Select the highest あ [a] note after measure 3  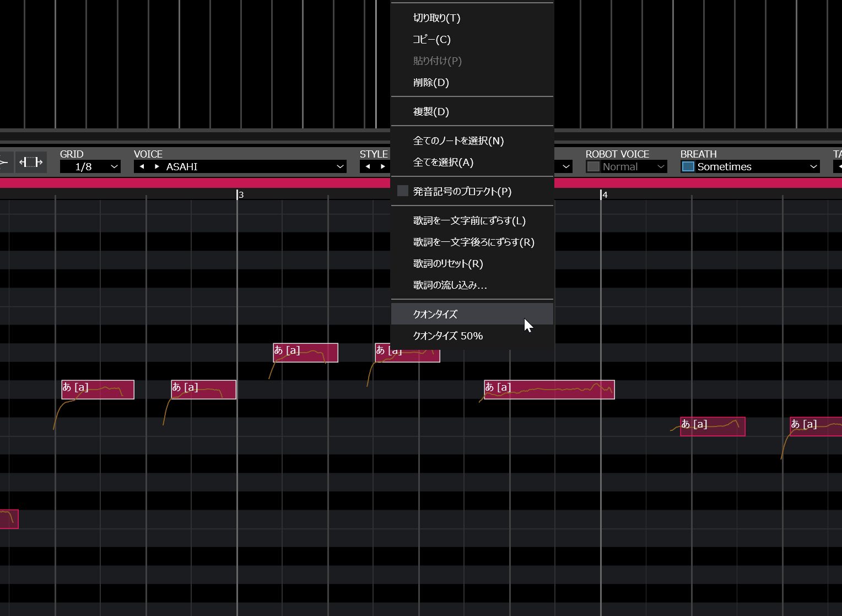click(x=305, y=353)
